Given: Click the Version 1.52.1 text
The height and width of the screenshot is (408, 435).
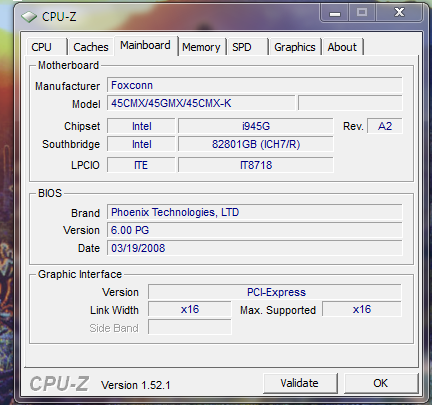Looking at the screenshot, I should click(136, 385).
